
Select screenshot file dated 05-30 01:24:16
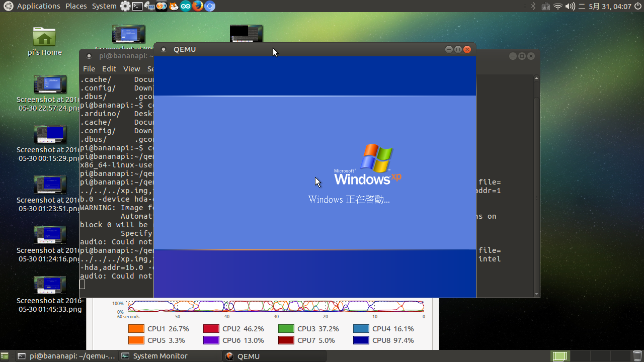(x=50, y=244)
